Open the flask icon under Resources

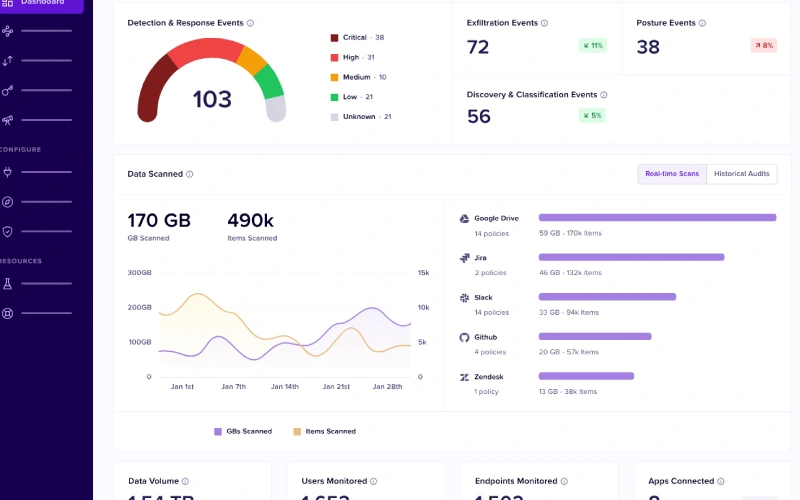[8, 284]
